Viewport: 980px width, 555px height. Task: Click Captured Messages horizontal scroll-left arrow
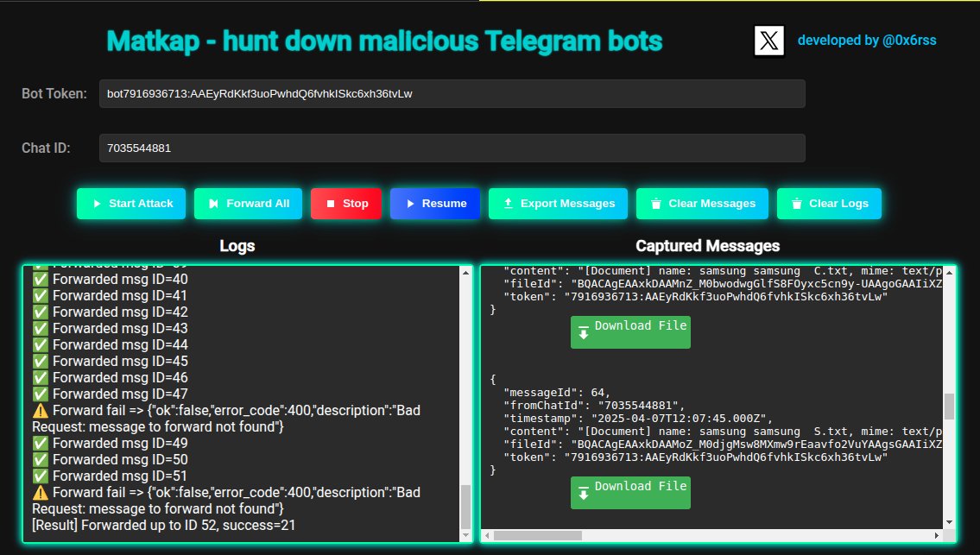coord(488,536)
